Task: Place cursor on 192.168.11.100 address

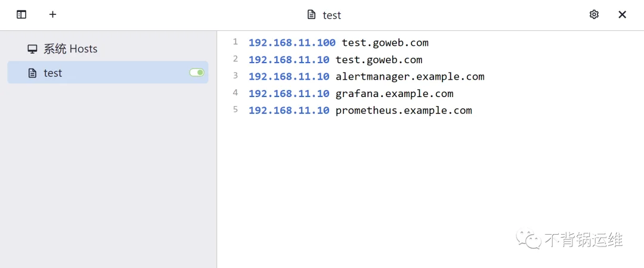Action: pos(292,43)
